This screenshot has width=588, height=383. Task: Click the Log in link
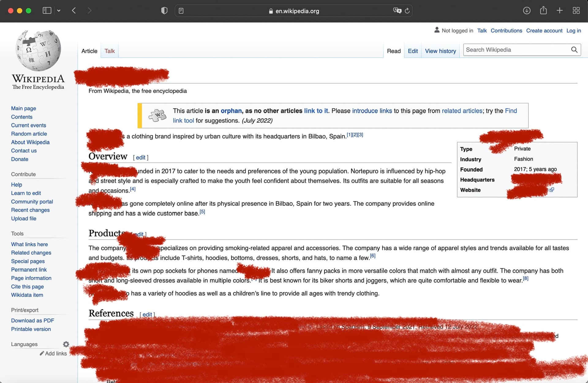tap(574, 31)
